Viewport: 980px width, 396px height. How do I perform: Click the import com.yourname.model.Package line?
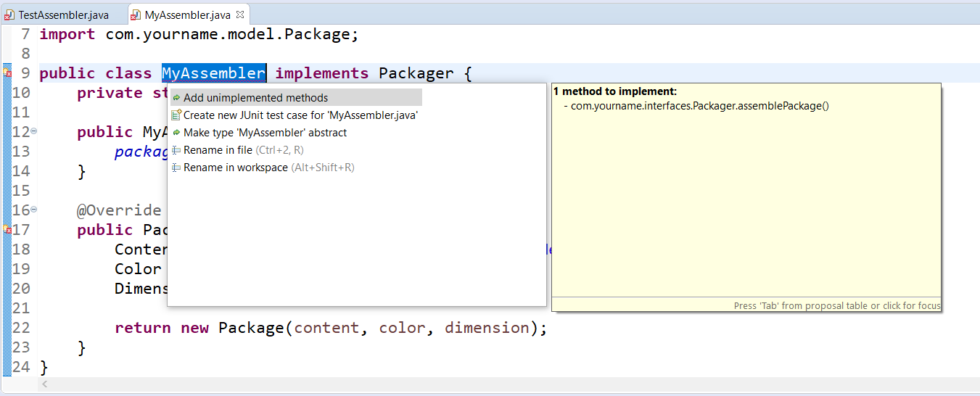click(x=199, y=34)
